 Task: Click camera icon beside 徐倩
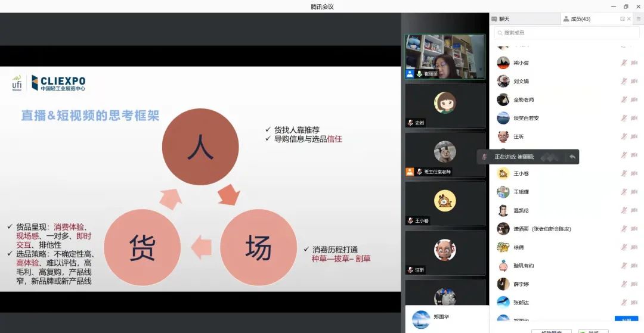tap(634, 247)
